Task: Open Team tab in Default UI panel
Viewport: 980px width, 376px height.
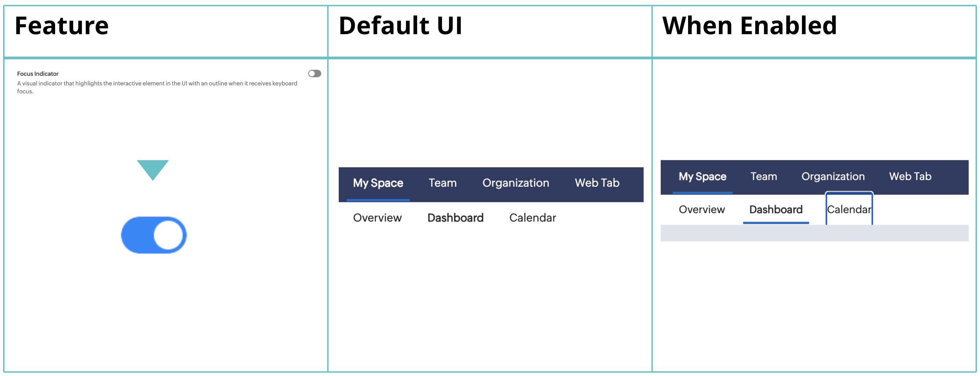Action: tap(442, 183)
